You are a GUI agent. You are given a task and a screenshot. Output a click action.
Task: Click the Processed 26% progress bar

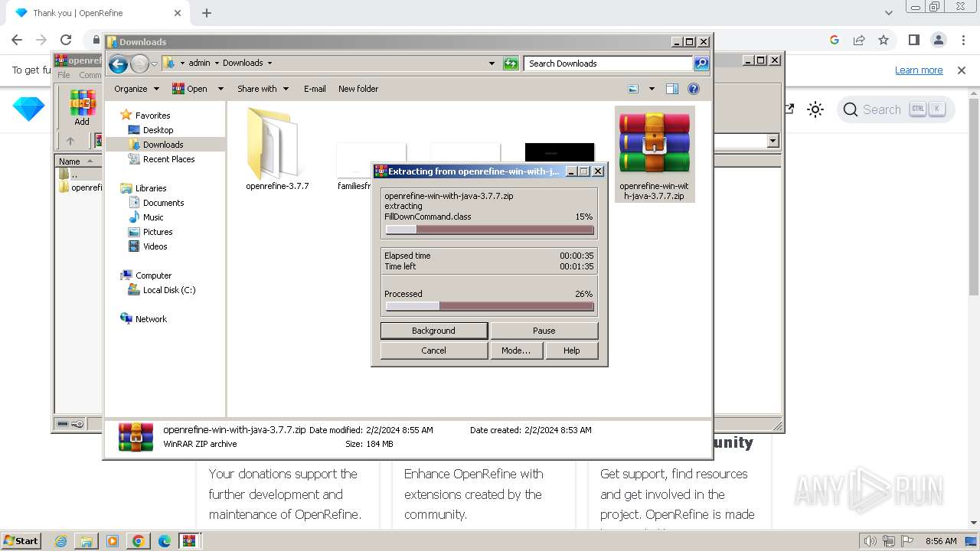(489, 307)
